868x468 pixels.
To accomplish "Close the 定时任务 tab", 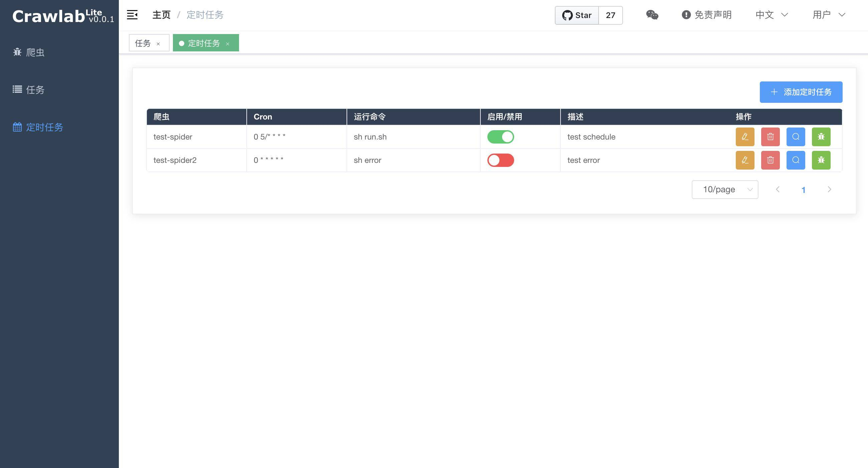I will pos(228,44).
